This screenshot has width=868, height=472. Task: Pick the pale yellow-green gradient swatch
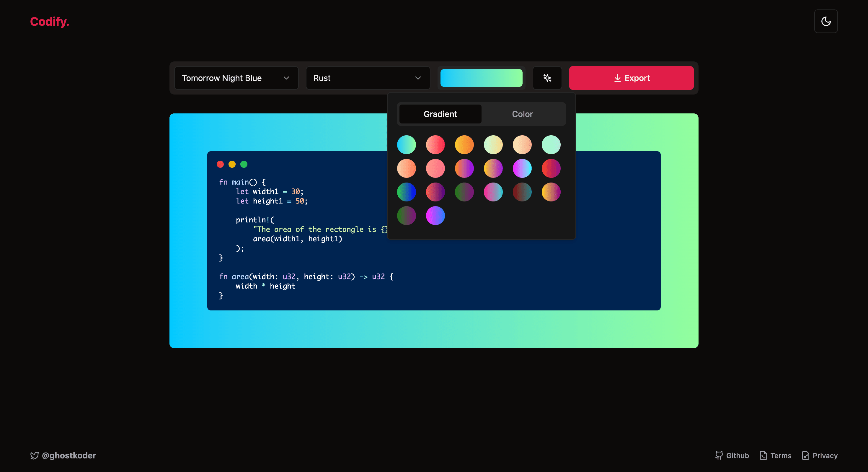tap(493, 145)
